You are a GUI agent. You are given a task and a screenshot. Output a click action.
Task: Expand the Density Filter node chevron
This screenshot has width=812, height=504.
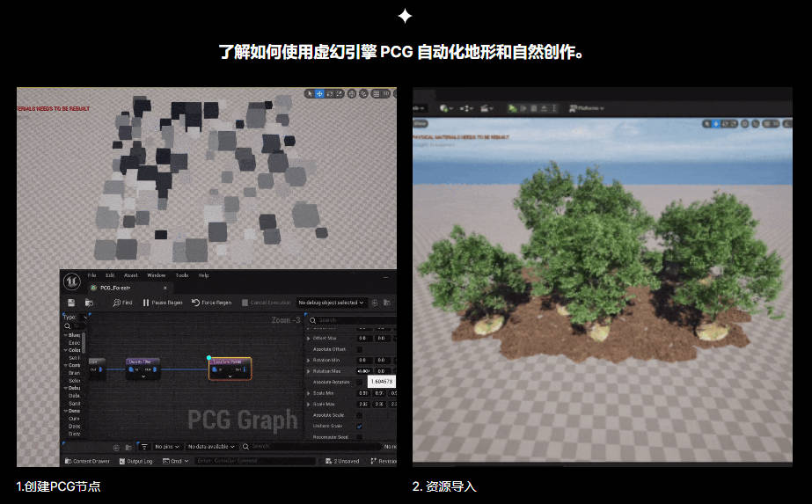(x=143, y=376)
